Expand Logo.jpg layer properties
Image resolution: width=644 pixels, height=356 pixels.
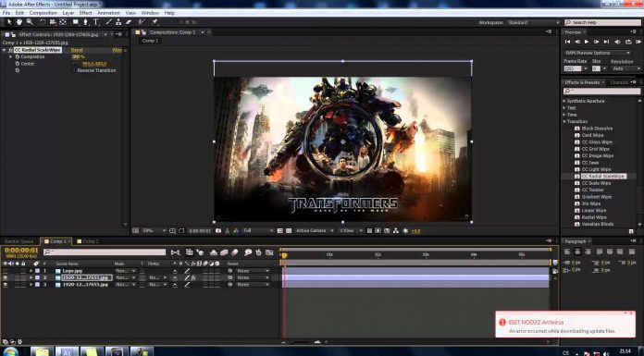click(31, 271)
